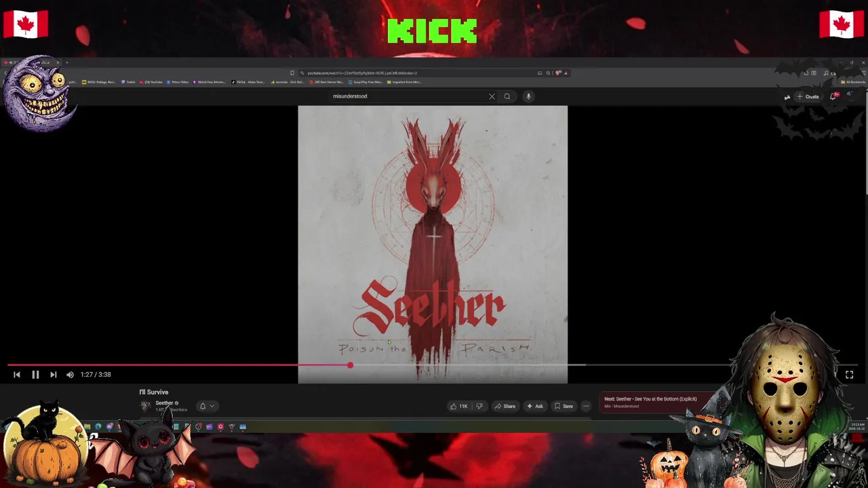Open the more actions ellipsis menu
The image size is (868, 488).
click(x=586, y=406)
